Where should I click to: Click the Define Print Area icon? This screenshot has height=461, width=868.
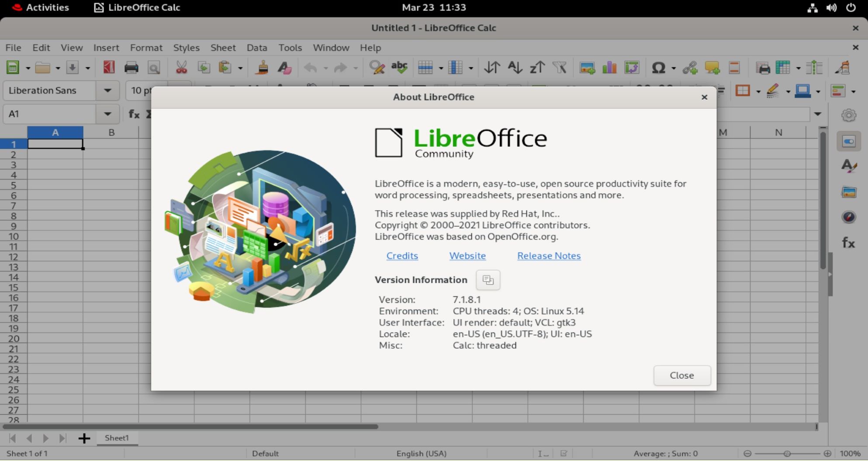click(x=763, y=68)
